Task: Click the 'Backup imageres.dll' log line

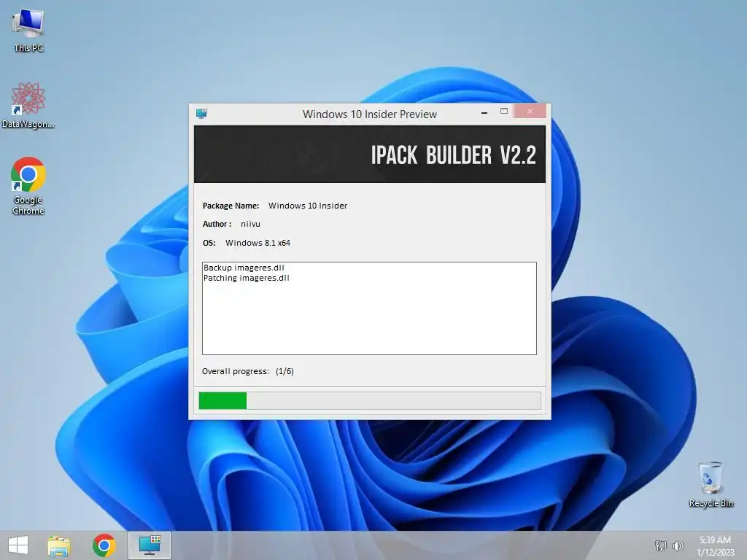Action: (x=244, y=268)
